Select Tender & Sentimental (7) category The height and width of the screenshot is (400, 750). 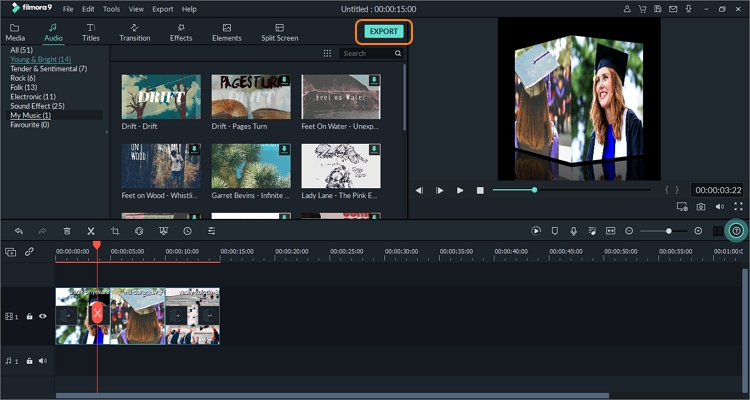(49, 68)
